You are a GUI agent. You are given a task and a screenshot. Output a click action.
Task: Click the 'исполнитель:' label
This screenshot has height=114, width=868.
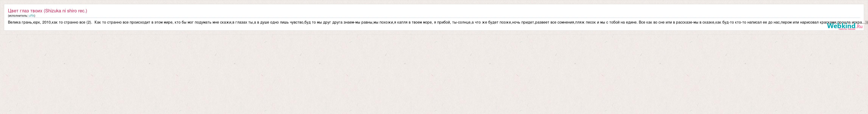[18, 16]
